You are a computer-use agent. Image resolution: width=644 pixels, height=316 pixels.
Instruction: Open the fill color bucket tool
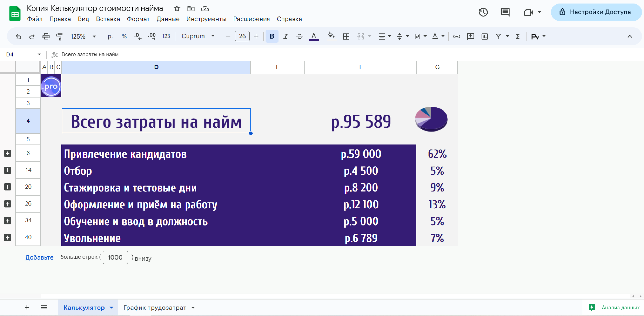pos(331,36)
